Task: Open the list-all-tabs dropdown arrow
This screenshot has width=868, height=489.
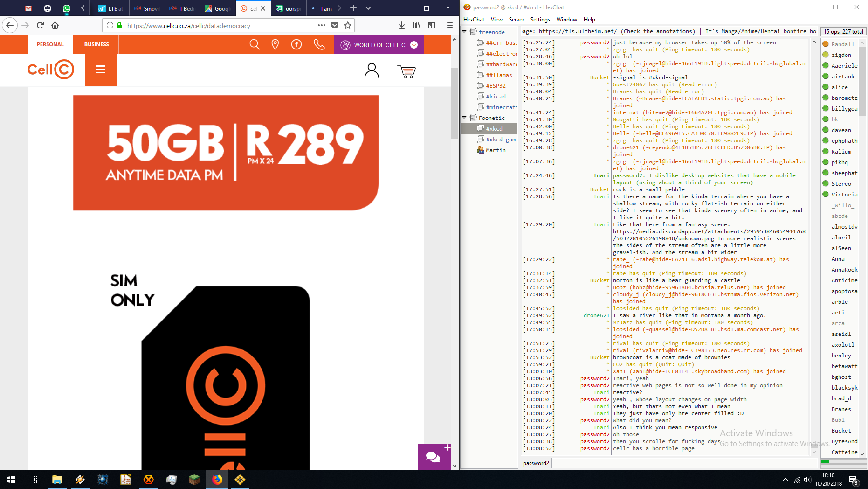Action: click(x=368, y=8)
